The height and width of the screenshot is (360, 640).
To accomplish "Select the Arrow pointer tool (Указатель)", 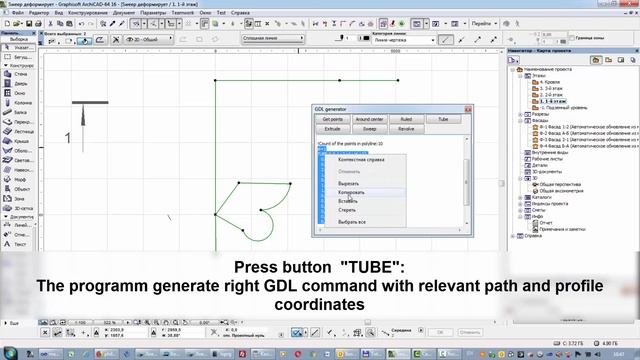I will (x=18, y=48).
